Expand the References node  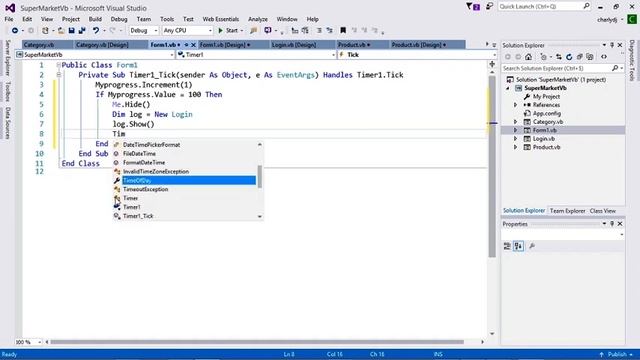[515, 105]
